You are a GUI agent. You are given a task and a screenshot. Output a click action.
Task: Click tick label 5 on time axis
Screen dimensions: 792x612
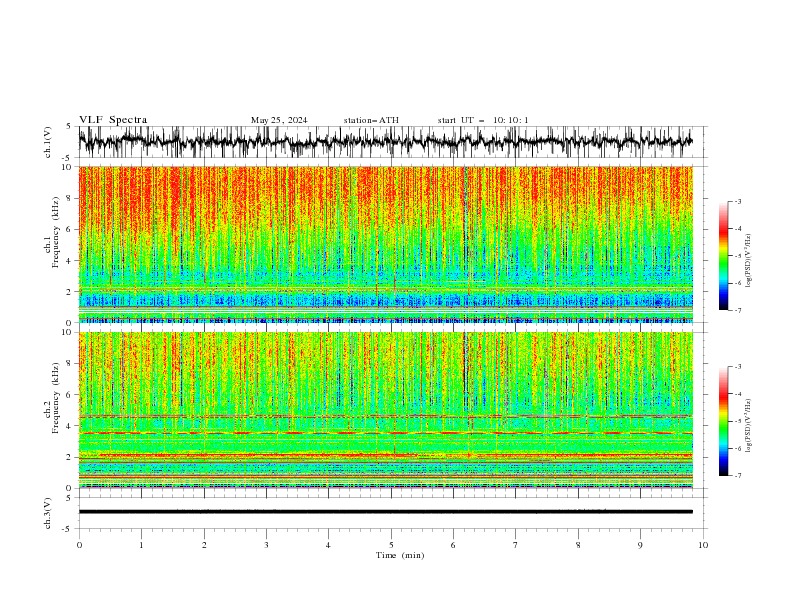(x=391, y=545)
